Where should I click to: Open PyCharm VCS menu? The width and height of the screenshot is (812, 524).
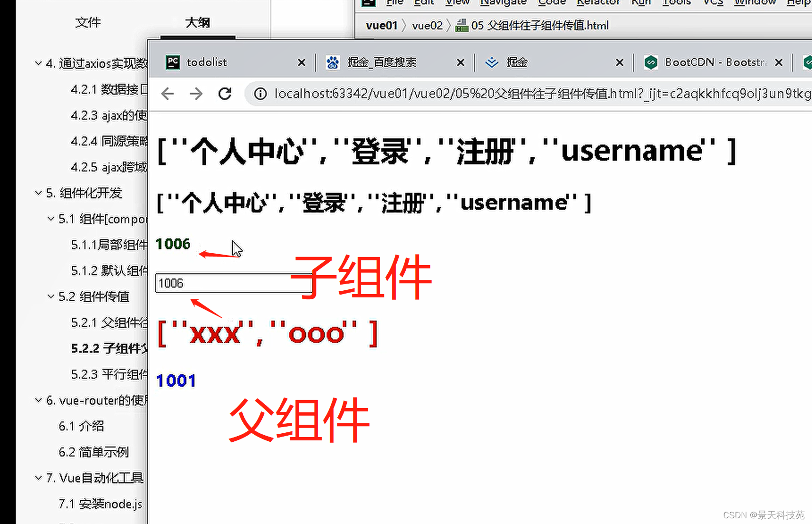point(713,2)
